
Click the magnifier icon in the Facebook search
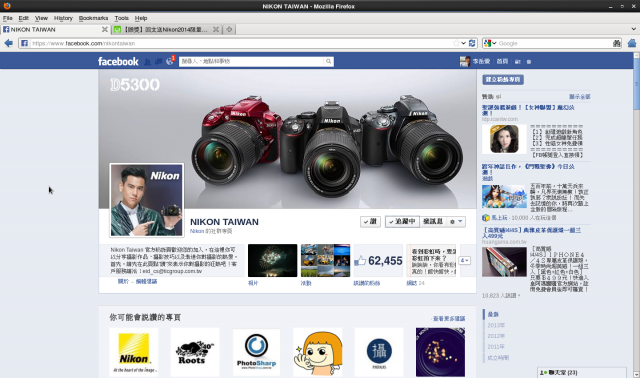point(328,61)
